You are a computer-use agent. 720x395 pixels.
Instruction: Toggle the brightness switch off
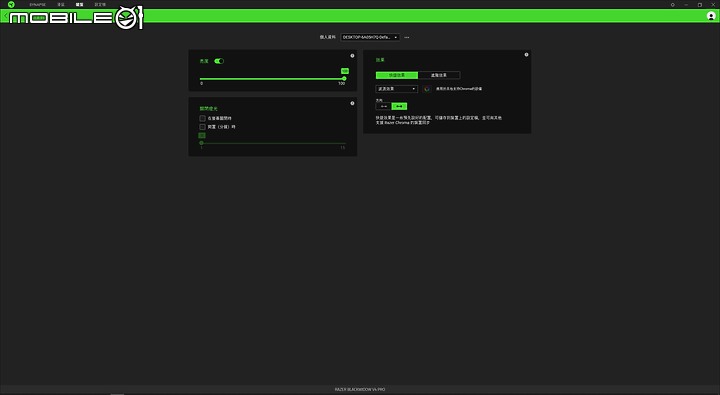(219, 61)
